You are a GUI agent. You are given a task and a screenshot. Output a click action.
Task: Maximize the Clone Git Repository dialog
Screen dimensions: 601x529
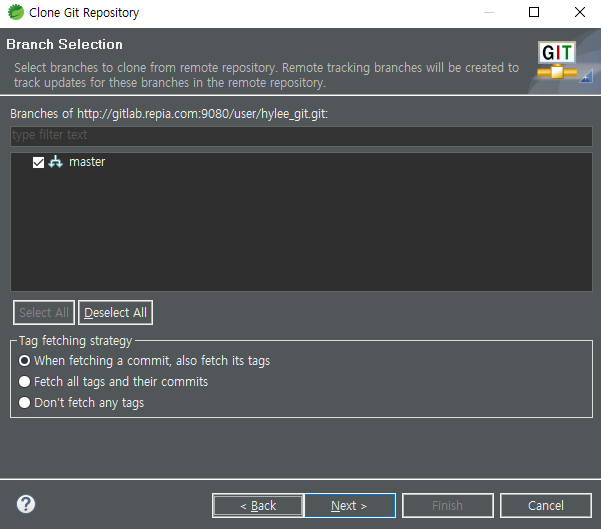(x=534, y=13)
